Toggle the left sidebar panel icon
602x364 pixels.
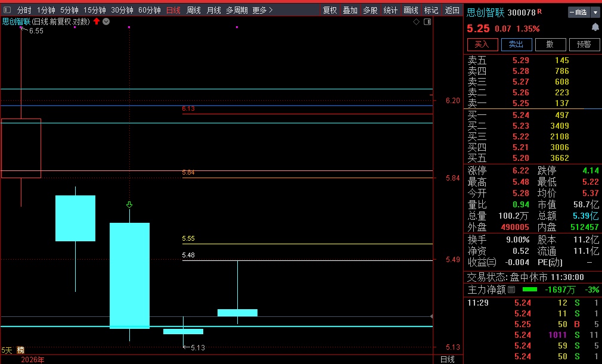(7, 10)
